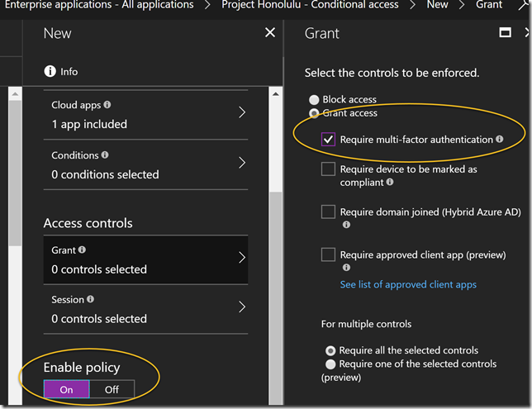Image resolution: width=532 pixels, height=409 pixels.
Task: Switch Enable policy to Off
Action: tap(112, 390)
